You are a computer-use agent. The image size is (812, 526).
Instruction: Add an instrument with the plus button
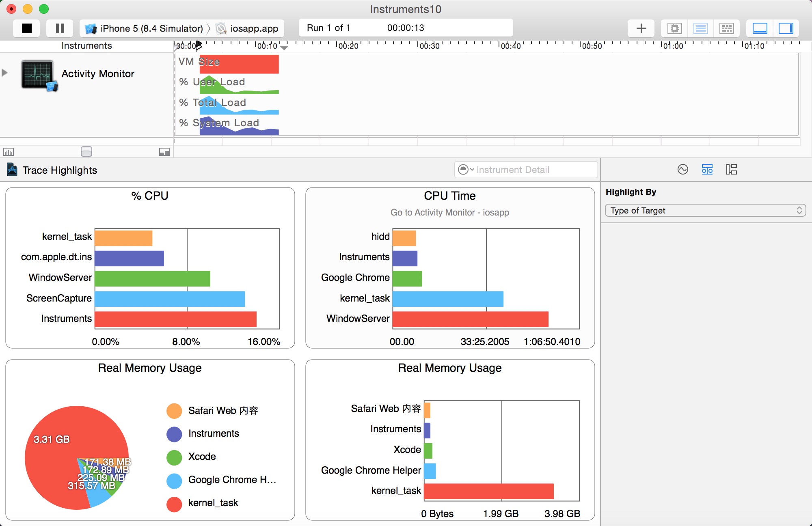641,28
